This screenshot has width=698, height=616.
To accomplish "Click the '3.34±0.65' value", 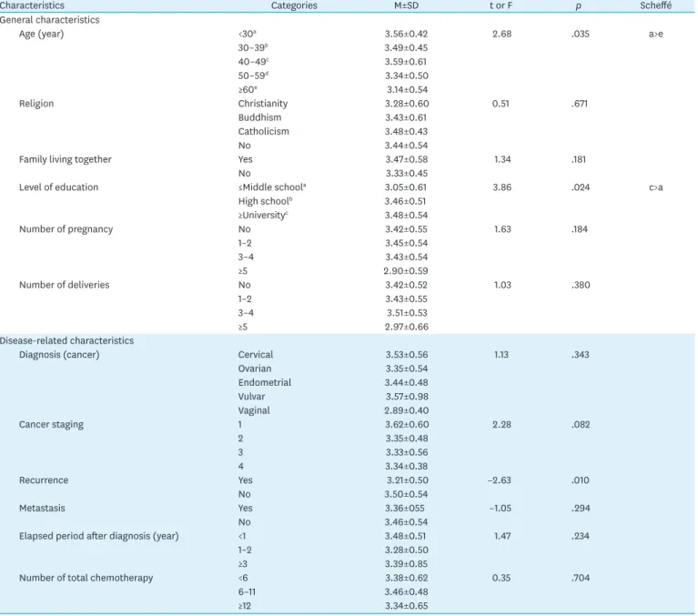I will click(x=407, y=606).
